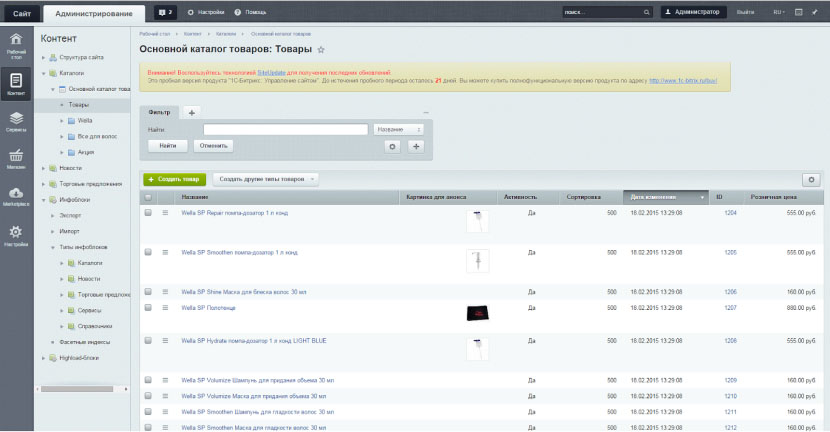
Task: Open the SiteUpdate link in the warning
Action: tap(271, 72)
